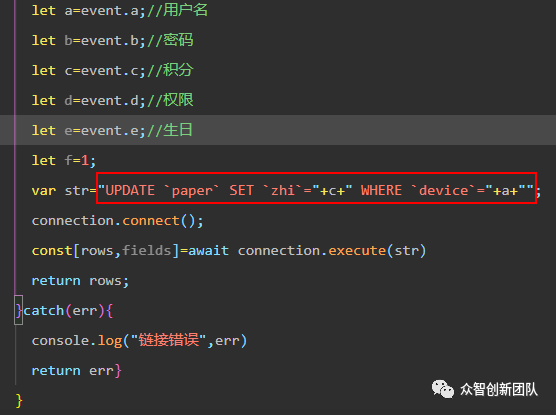Click the connect method call

[x=151, y=221]
